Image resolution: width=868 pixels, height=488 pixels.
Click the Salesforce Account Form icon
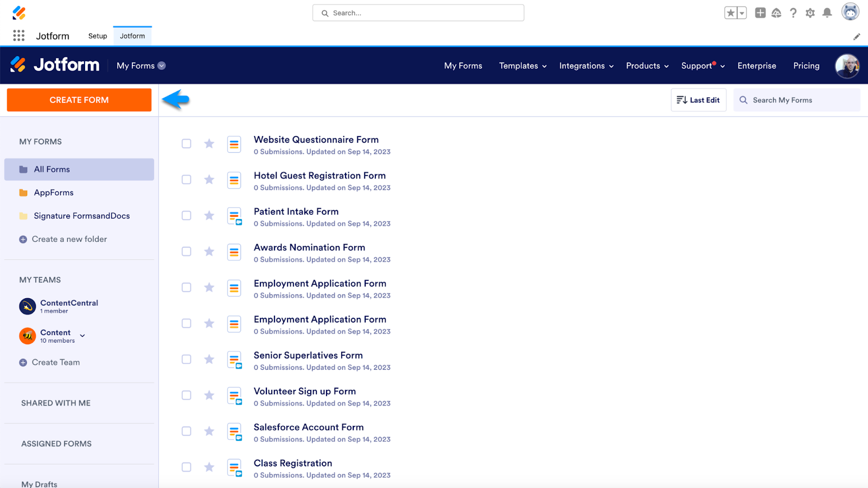pos(234,432)
